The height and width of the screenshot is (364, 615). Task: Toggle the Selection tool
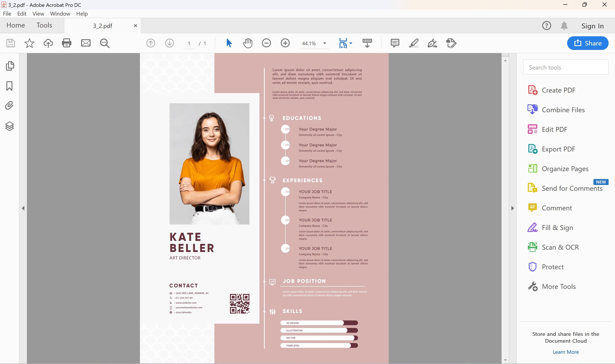[x=228, y=43]
